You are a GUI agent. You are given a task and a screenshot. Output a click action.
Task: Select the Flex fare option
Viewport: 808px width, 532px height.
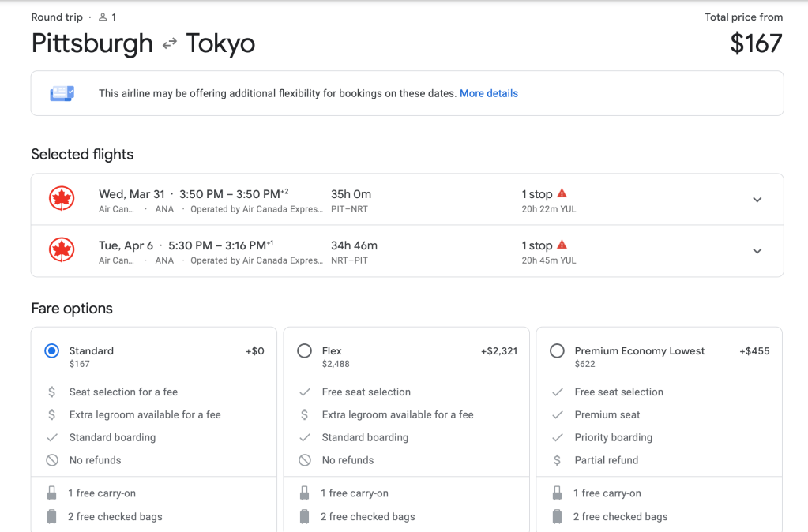(x=305, y=351)
